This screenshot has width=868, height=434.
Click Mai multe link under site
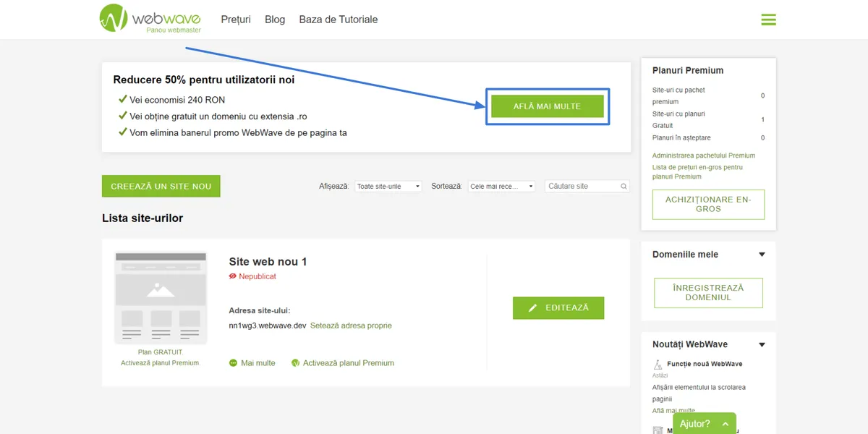258,363
